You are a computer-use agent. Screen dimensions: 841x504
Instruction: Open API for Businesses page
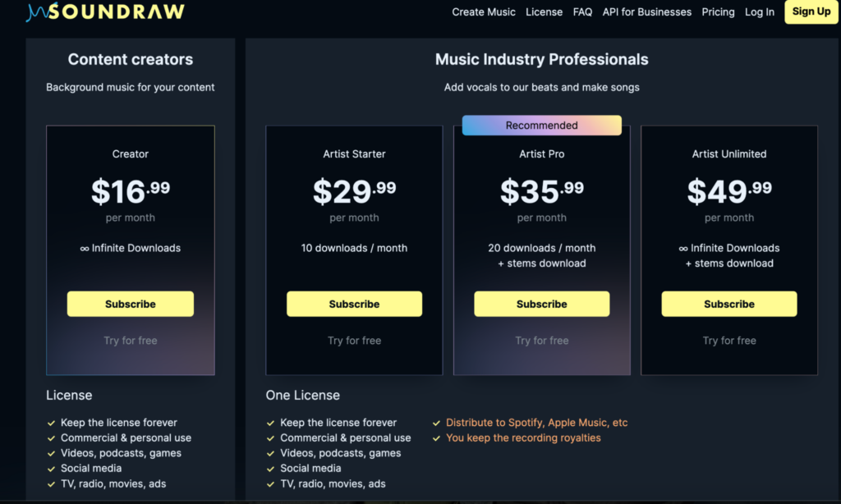pyautogui.click(x=647, y=11)
